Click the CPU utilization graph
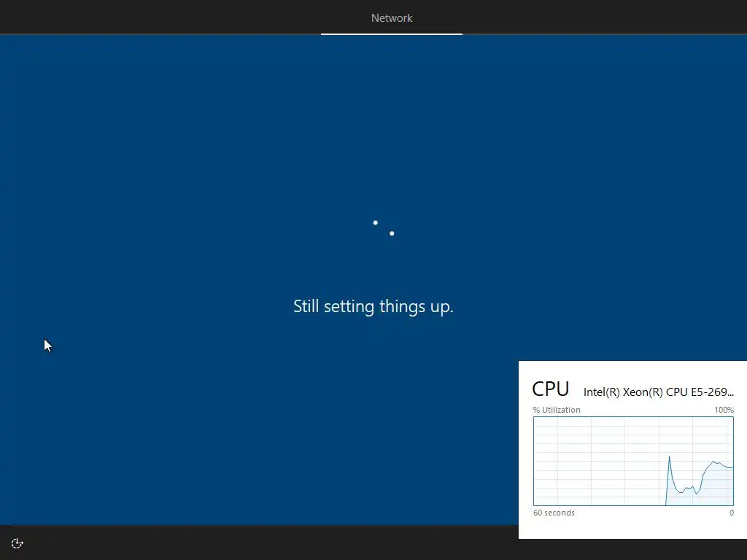 633,461
